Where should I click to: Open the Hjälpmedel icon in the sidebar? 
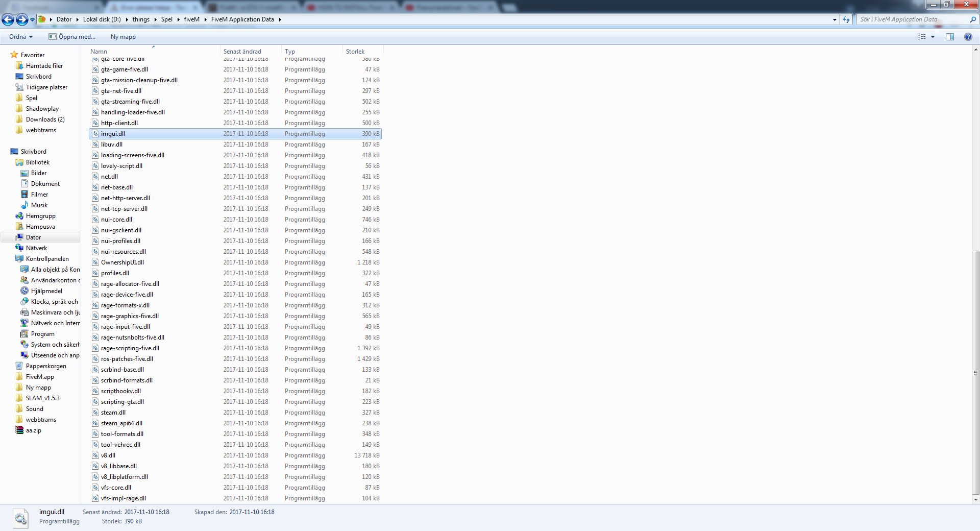click(24, 291)
